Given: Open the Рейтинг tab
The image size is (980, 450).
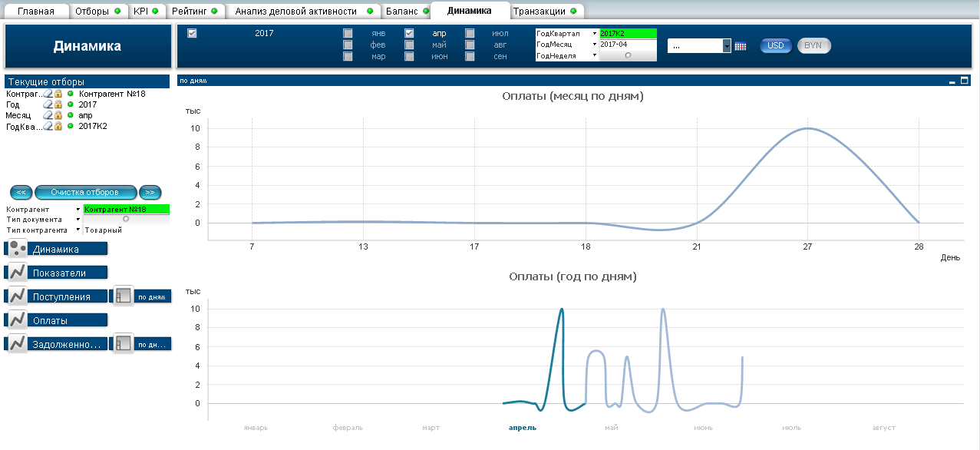Looking at the screenshot, I should pyautogui.click(x=188, y=12).
